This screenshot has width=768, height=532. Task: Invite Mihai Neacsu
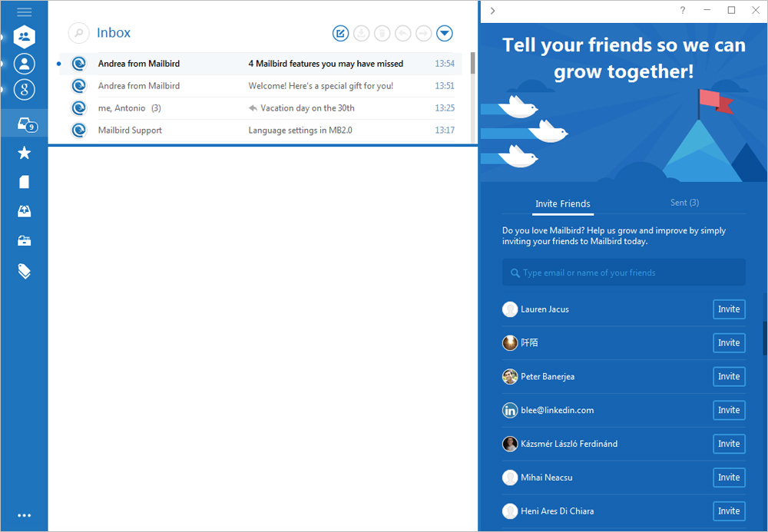click(x=729, y=477)
